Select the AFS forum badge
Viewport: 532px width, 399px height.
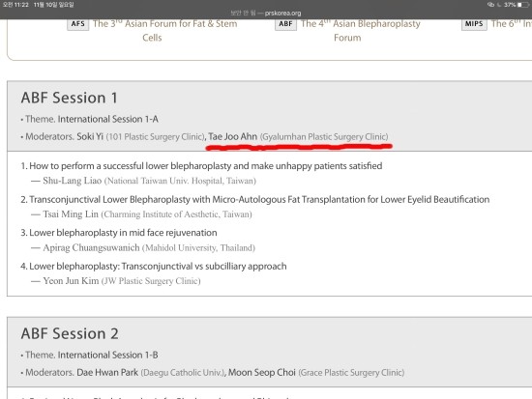tap(77, 24)
